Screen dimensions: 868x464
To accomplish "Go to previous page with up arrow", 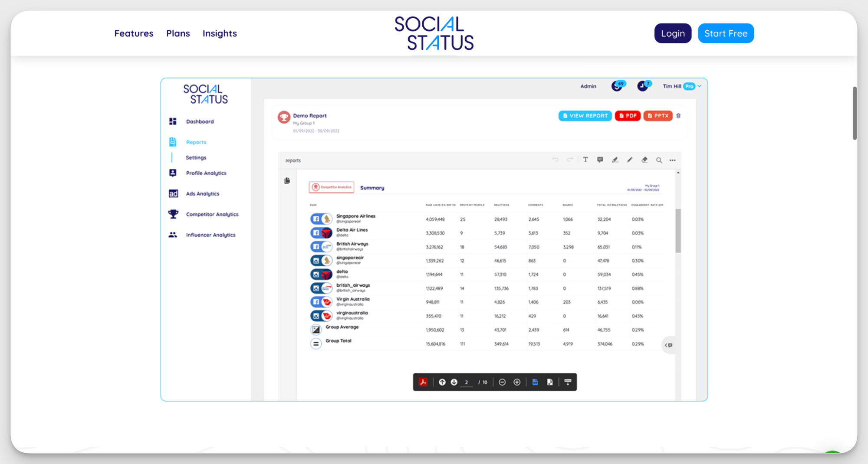I will click(x=442, y=382).
